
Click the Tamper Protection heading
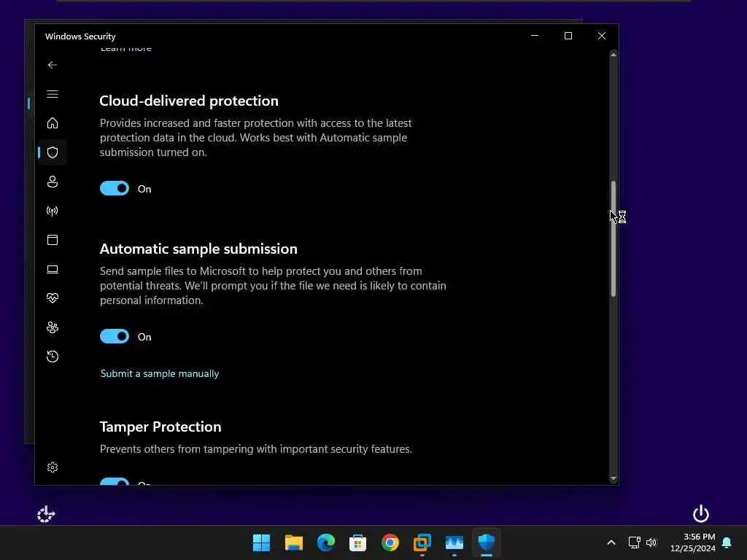pos(160,427)
